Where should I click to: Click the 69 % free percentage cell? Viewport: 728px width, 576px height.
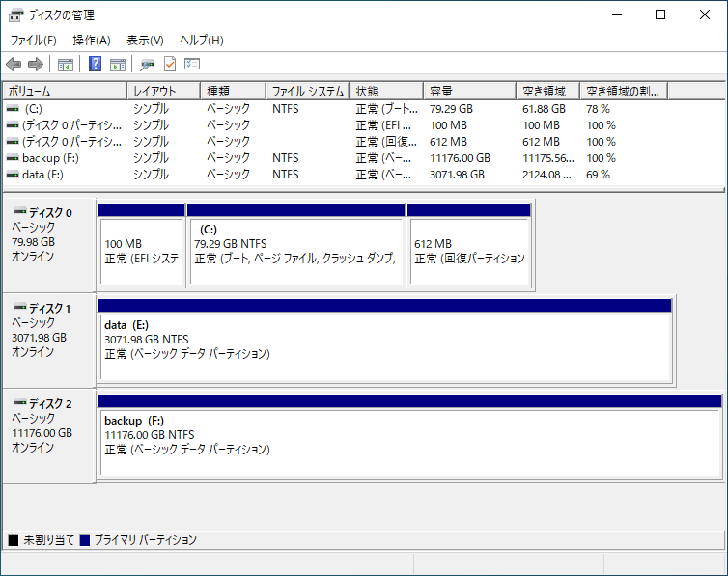[x=598, y=175]
